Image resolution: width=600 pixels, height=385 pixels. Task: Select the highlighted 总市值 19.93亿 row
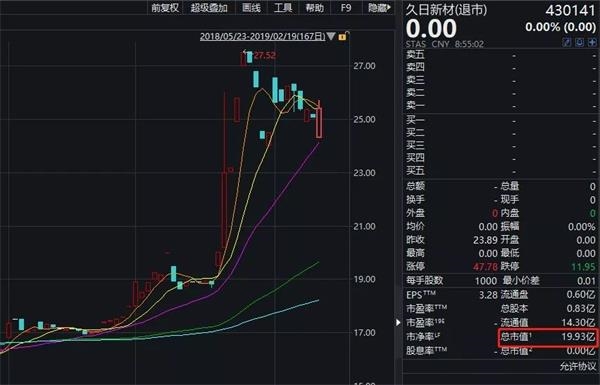(548, 337)
